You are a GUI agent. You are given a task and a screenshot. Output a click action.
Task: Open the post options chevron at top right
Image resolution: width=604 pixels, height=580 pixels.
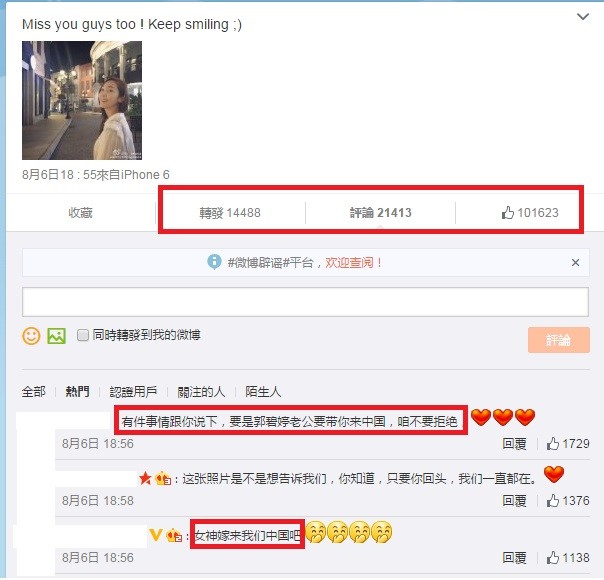[x=582, y=17]
